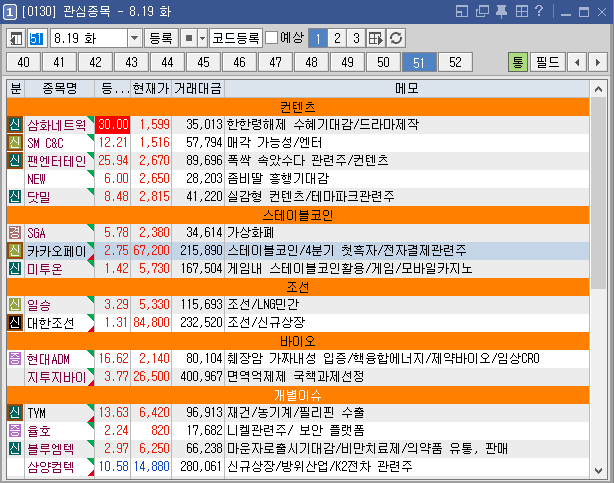The width and height of the screenshot is (614, 483).
Task: Select stock name 지투지바이오
Action: click(57, 377)
